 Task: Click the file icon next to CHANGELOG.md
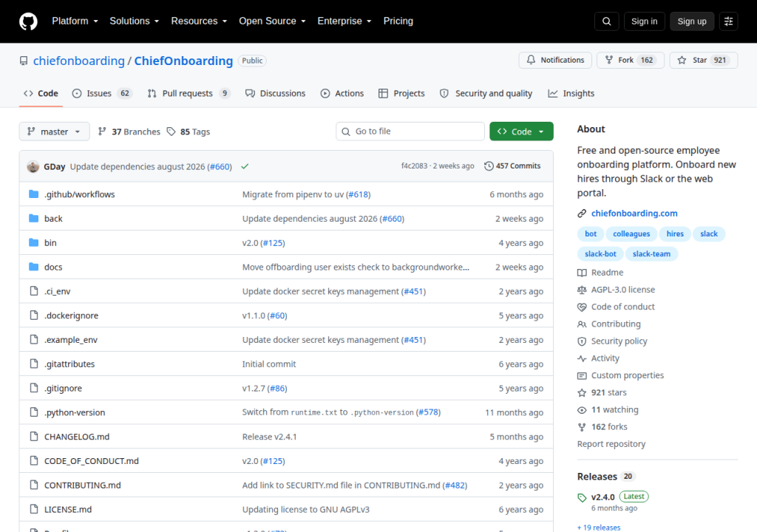pyautogui.click(x=34, y=437)
